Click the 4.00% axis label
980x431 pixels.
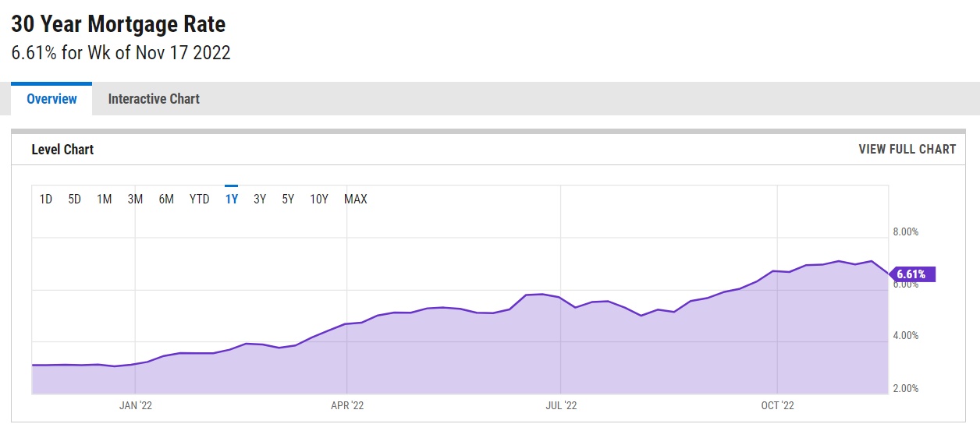906,336
